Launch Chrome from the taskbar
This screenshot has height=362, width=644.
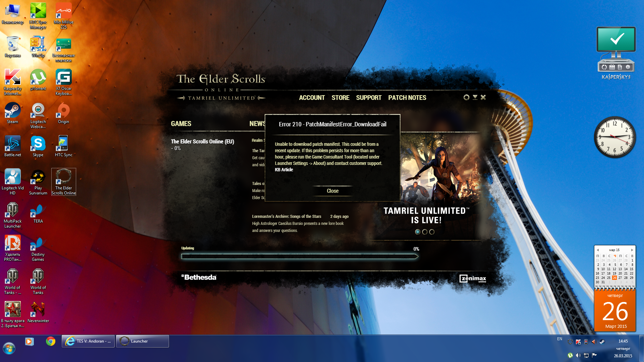[51, 341]
